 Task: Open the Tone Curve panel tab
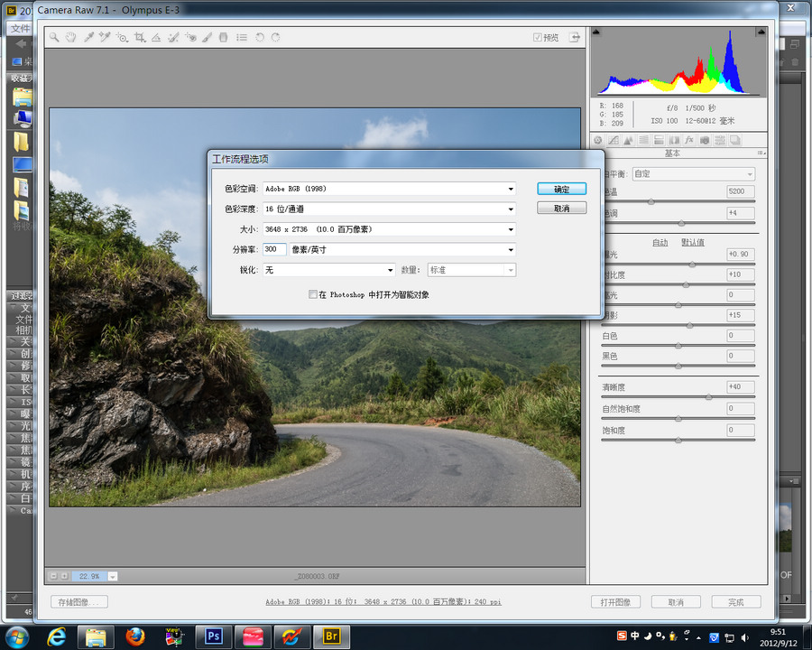pos(613,140)
